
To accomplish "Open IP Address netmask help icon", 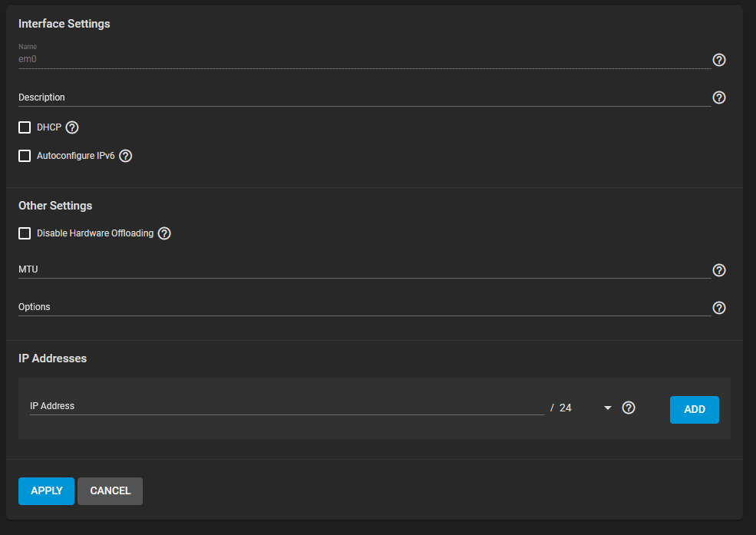I will (629, 408).
